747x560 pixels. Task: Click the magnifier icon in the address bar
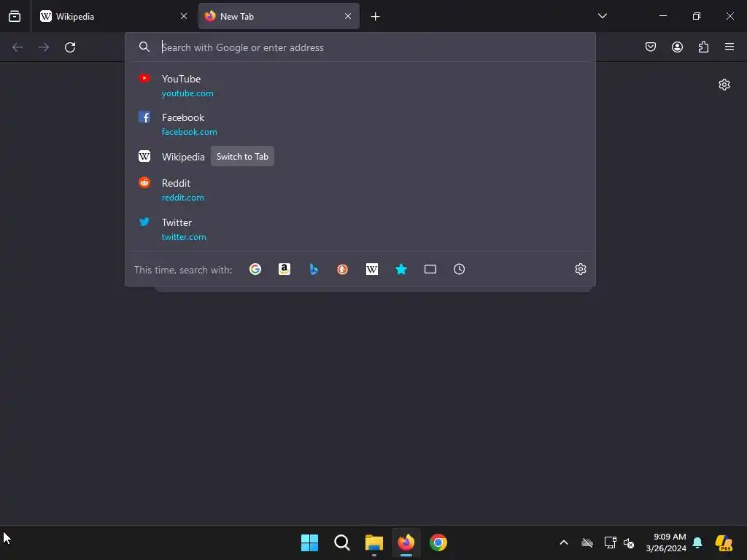tap(144, 47)
